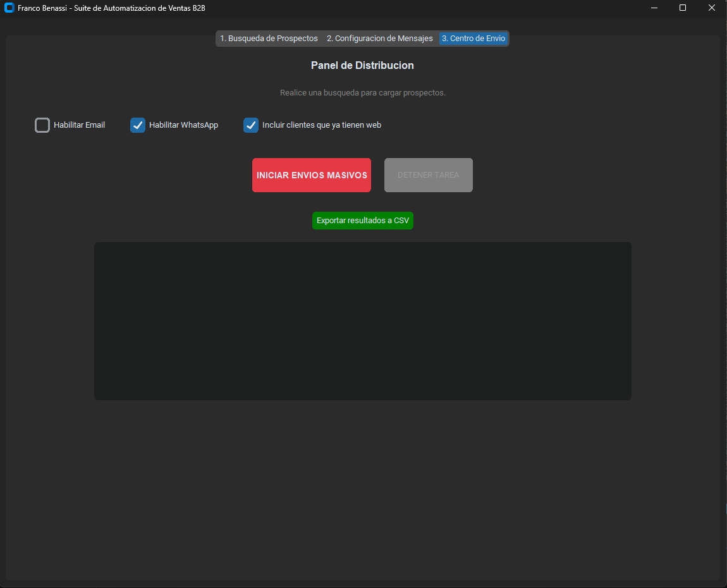
Task: Minimize the application window
Action: click(654, 8)
